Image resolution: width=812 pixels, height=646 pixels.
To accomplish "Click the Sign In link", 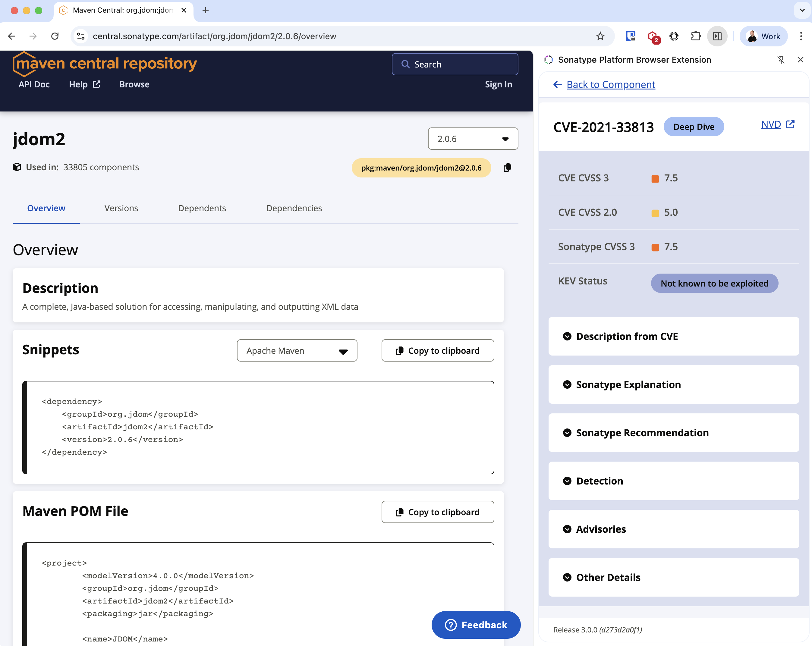I will click(498, 84).
